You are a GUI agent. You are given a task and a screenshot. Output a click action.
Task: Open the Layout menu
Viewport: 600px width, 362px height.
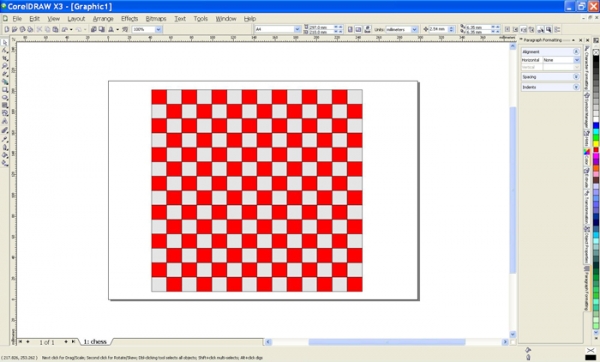coord(76,18)
